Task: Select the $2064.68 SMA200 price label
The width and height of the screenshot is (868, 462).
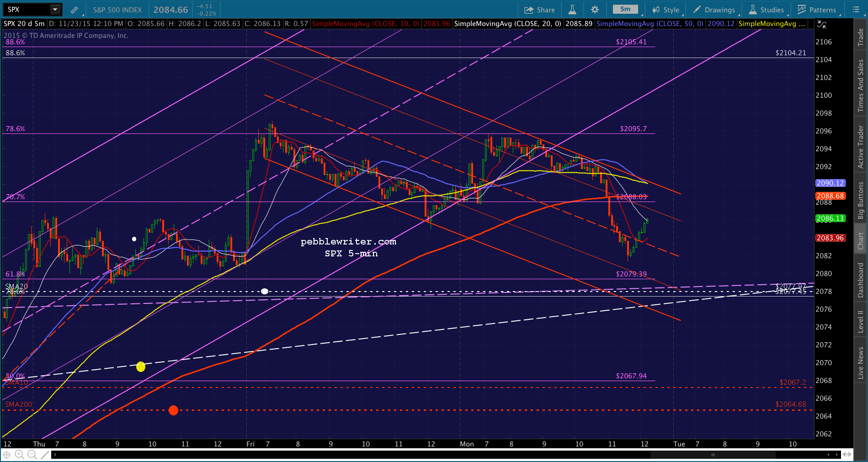Action: tap(791, 404)
